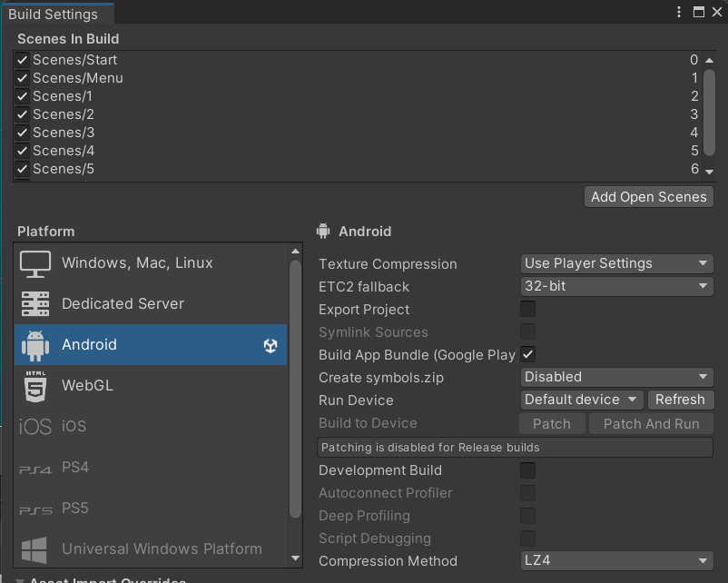Click the iOS platform icon

tap(35, 427)
